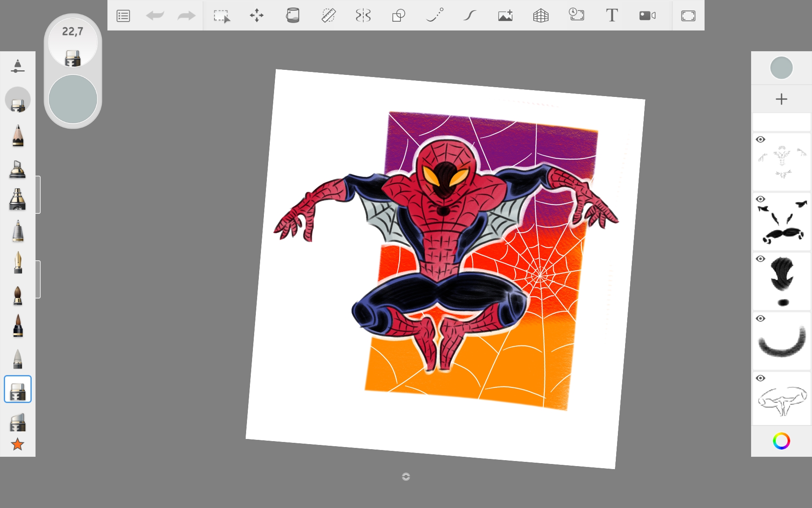This screenshot has height=508, width=812.
Task: Add text with the Text tool
Action: [x=612, y=16]
